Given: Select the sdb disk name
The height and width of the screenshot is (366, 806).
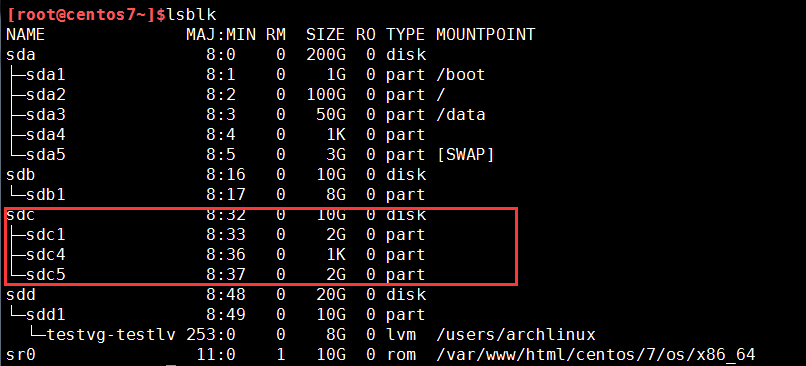Looking at the screenshot, I should click(21, 175).
